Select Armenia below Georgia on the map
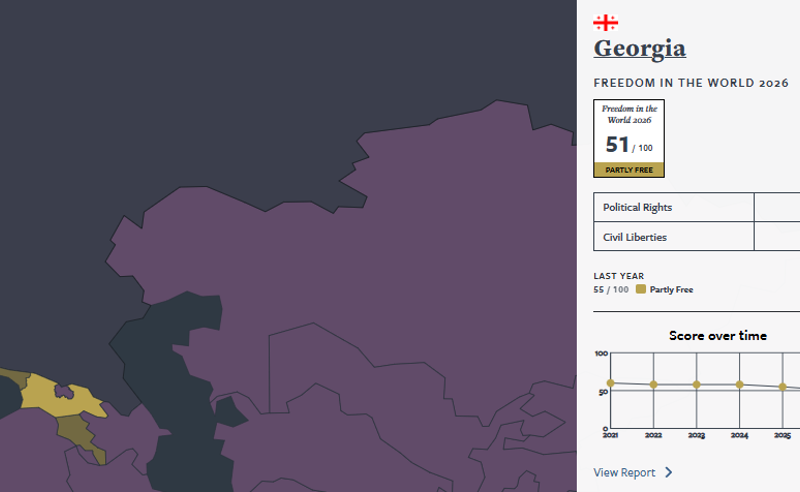Image resolution: width=800 pixels, height=492 pixels. click(74, 430)
